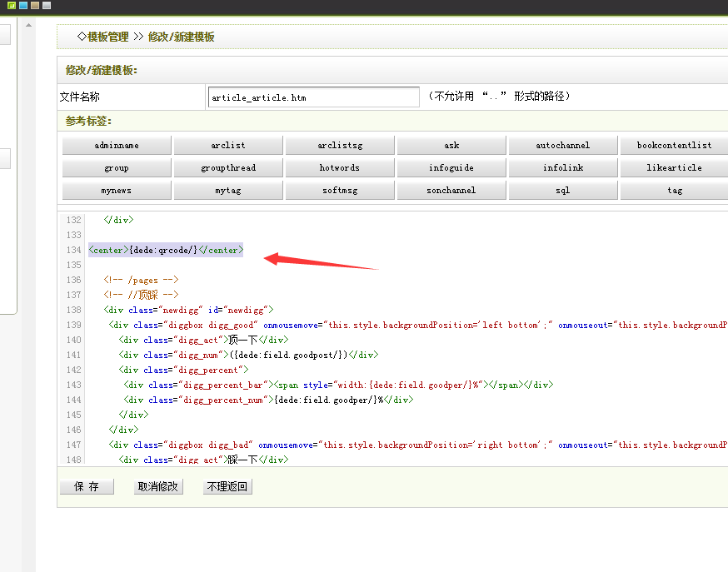The height and width of the screenshot is (572, 728).
Task: Insert the adminname tag
Action: pos(117,145)
